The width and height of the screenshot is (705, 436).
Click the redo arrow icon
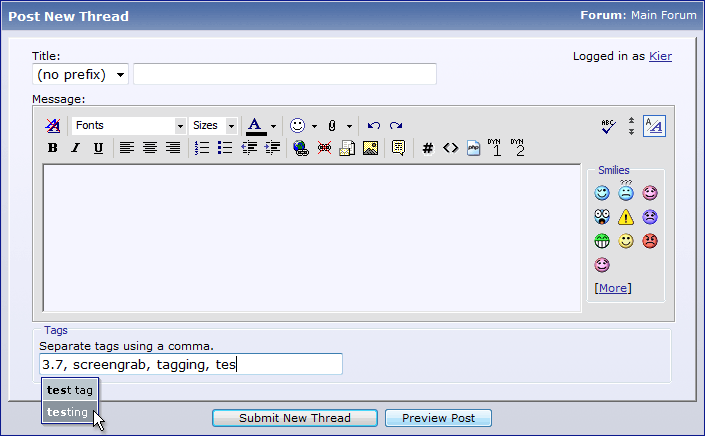coord(396,126)
